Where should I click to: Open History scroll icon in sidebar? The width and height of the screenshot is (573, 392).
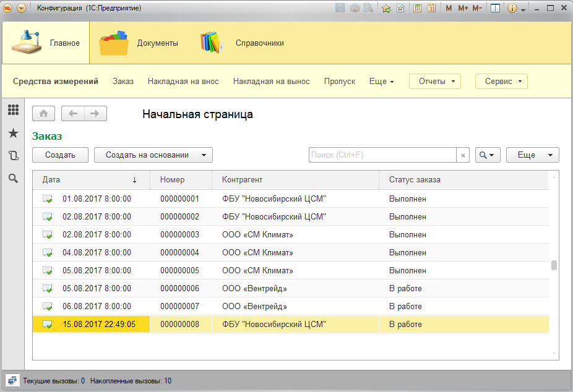pyautogui.click(x=13, y=156)
